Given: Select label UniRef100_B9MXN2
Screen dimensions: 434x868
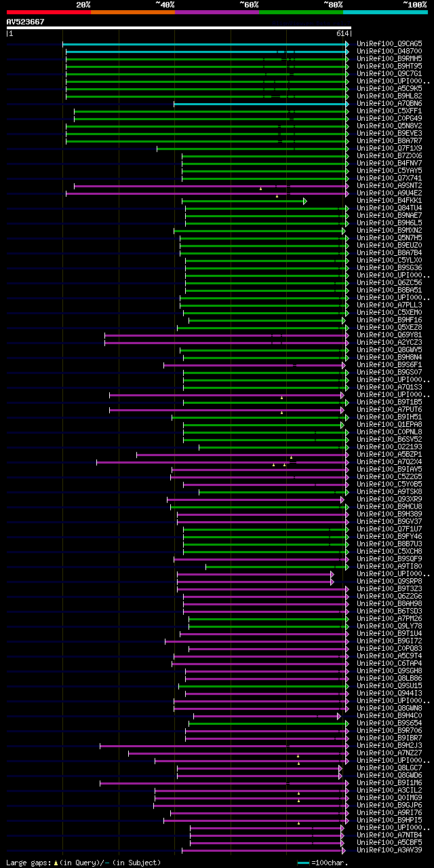Looking at the screenshot, I should [389, 230].
